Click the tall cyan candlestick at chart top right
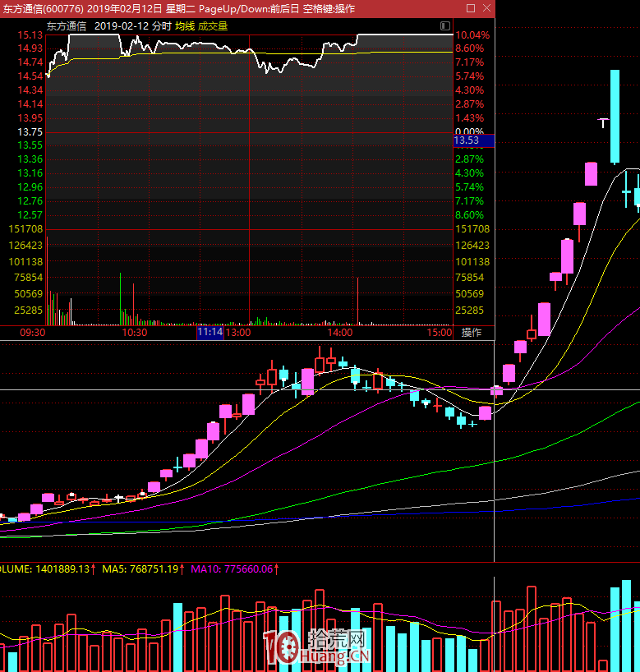Screen dimensions: 640x672 [x=615, y=117]
